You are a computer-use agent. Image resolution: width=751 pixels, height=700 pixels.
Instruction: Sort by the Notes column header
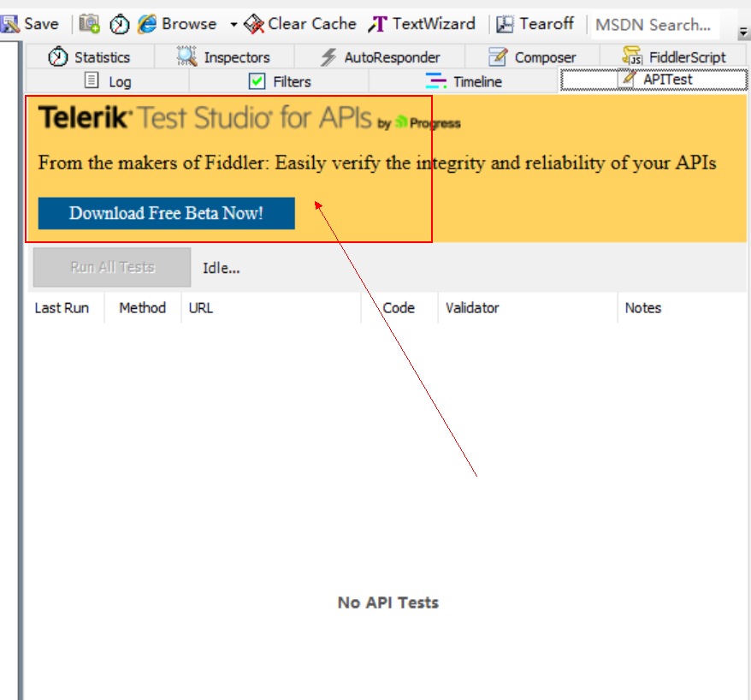(682, 307)
